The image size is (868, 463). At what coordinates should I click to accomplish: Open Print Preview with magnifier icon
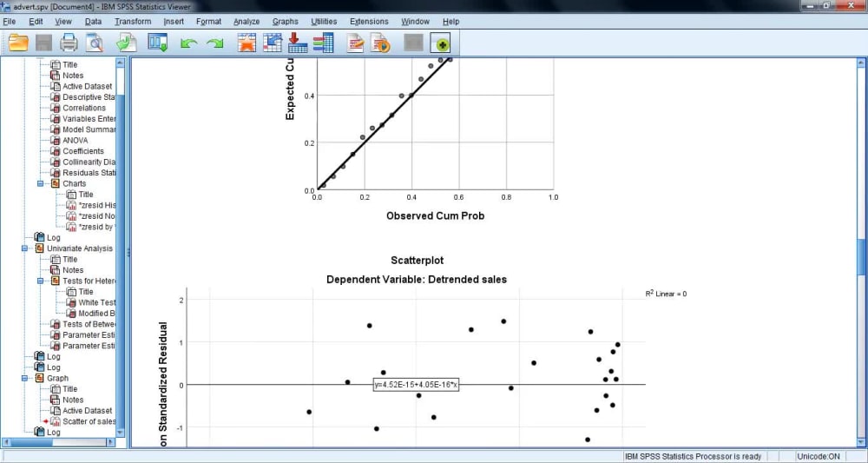click(95, 43)
